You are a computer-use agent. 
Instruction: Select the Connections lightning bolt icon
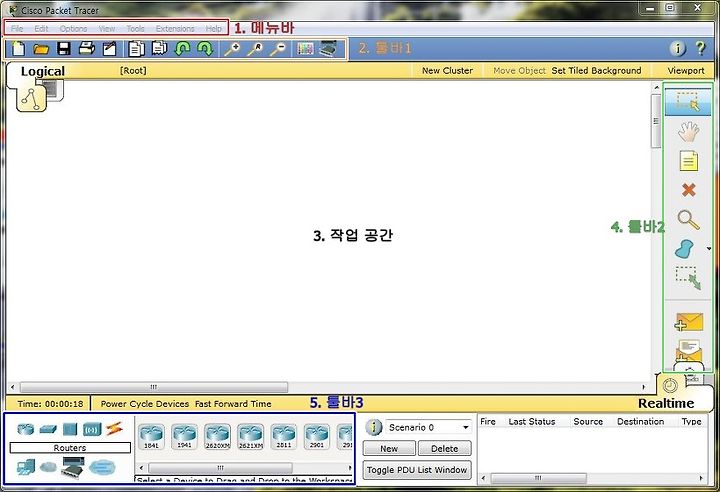click(114, 429)
